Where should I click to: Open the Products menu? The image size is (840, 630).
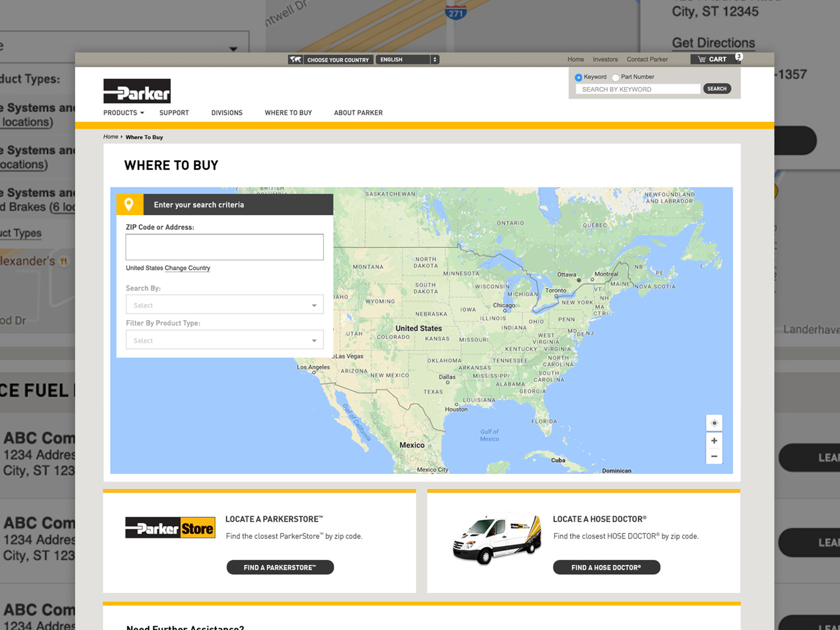point(122,112)
